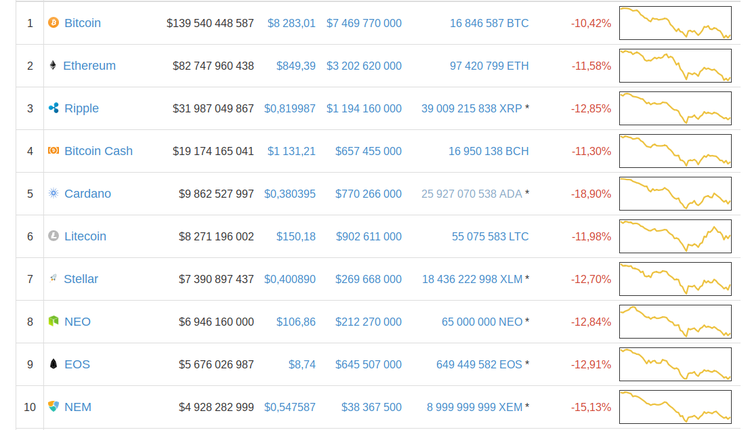This screenshot has width=750, height=430.
Task: Click the Litecoin logo icon
Action: (x=54, y=236)
